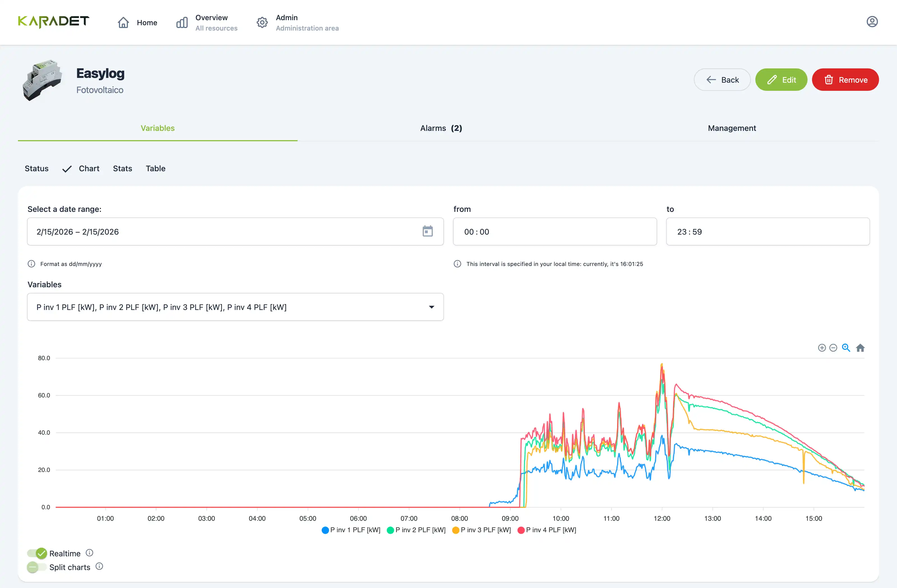Screen dimensions: 897x588
Task: Disable the Realtime toggle
Action: (37, 553)
